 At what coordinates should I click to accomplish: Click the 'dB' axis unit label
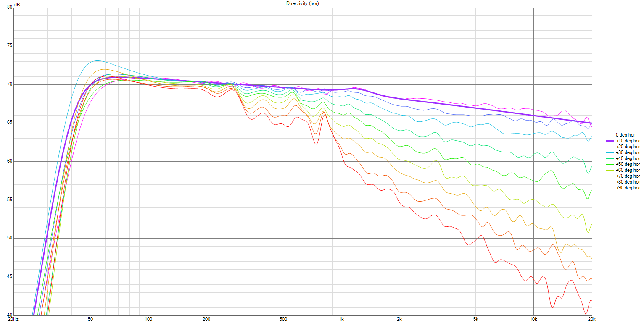tap(17, 5)
